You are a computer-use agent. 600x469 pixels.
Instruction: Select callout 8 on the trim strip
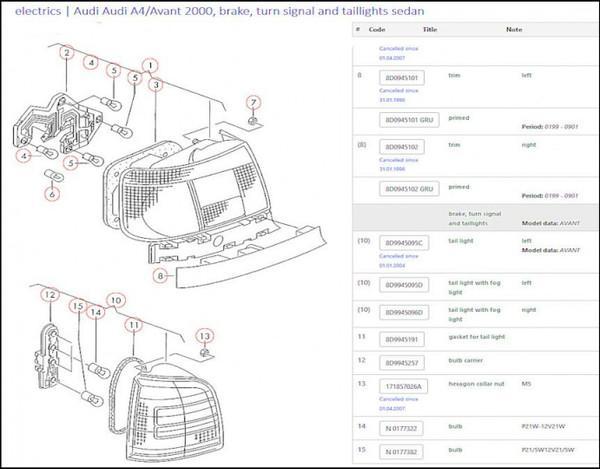[x=158, y=274]
